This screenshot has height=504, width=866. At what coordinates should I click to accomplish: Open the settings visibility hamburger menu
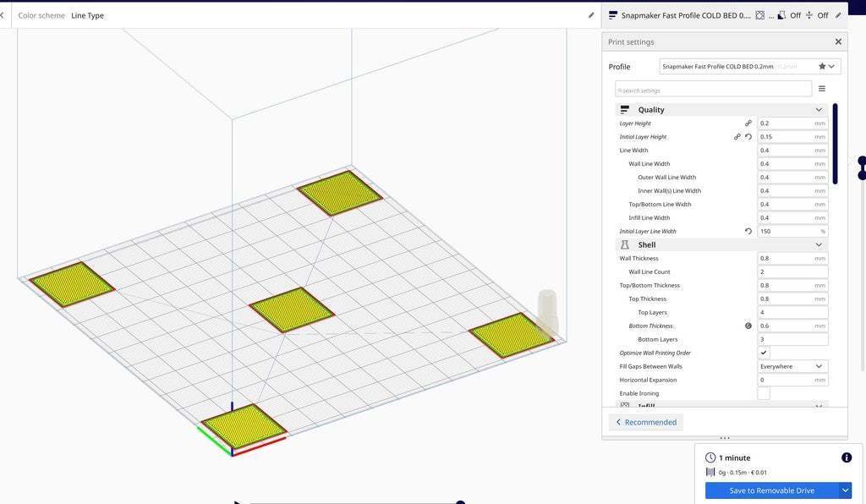point(822,88)
